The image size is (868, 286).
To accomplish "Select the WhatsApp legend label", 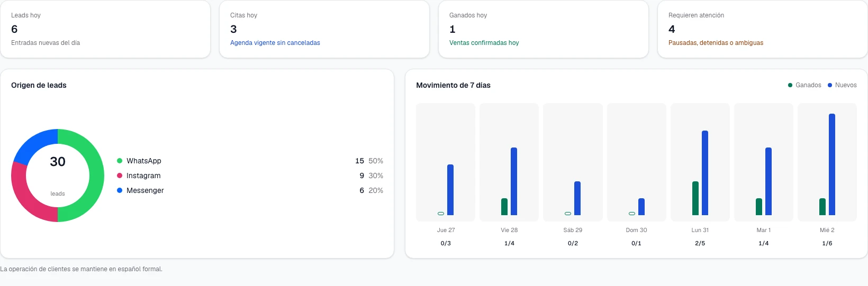I will coord(144,161).
